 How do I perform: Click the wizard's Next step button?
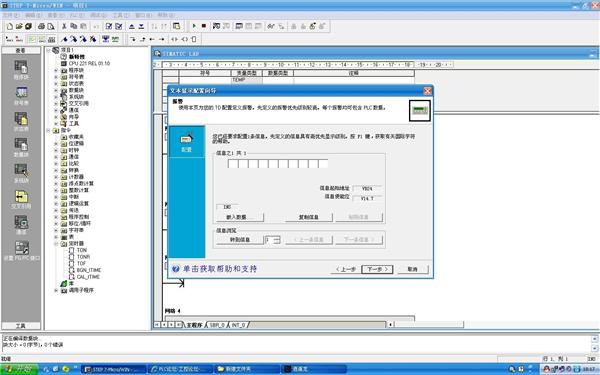tap(377, 269)
